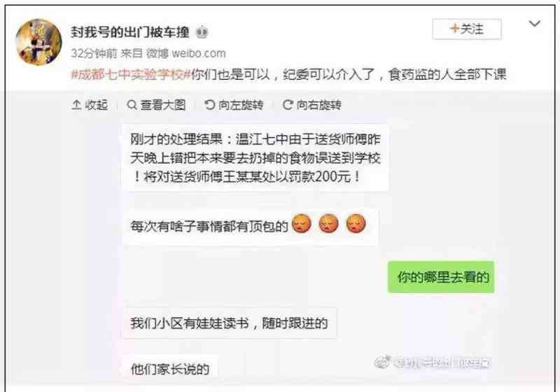Click the username 封我号的出门被车撞

tap(130, 32)
